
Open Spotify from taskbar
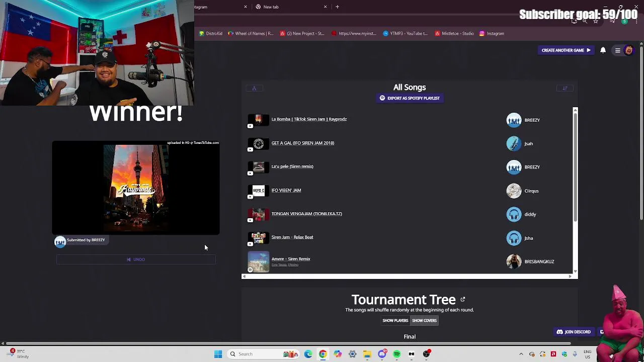tap(396, 354)
